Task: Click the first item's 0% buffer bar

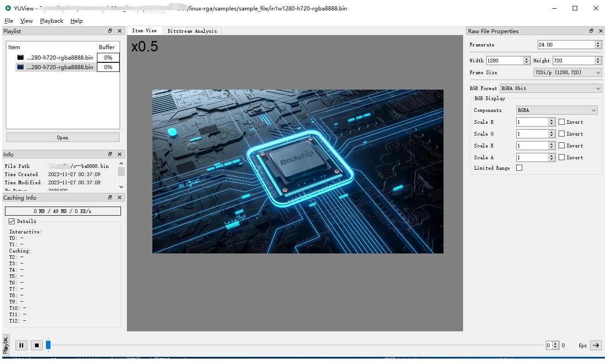Action: pyautogui.click(x=108, y=57)
